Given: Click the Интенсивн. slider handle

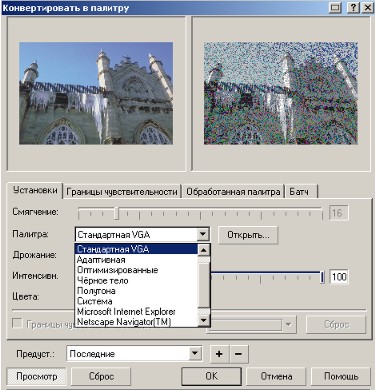Looking at the screenshot, I should pyautogui.click(x=322, y=277).
